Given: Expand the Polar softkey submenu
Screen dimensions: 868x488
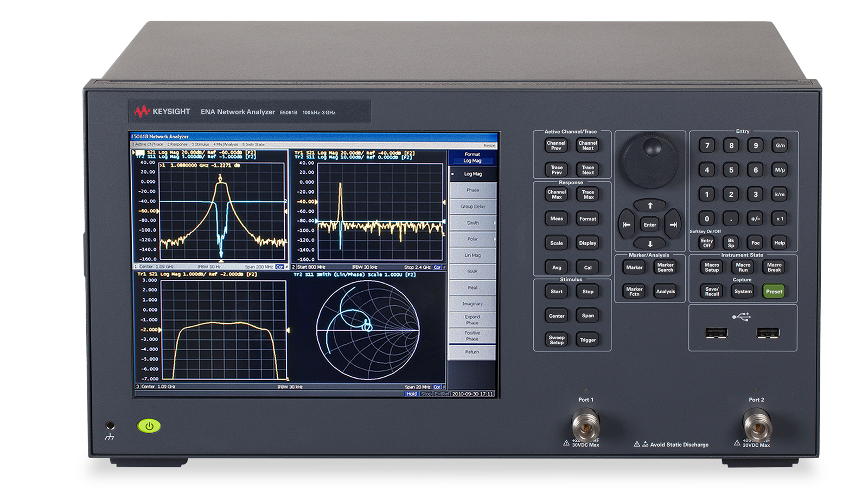Looking at the screenshot, I should click(473, 239).
